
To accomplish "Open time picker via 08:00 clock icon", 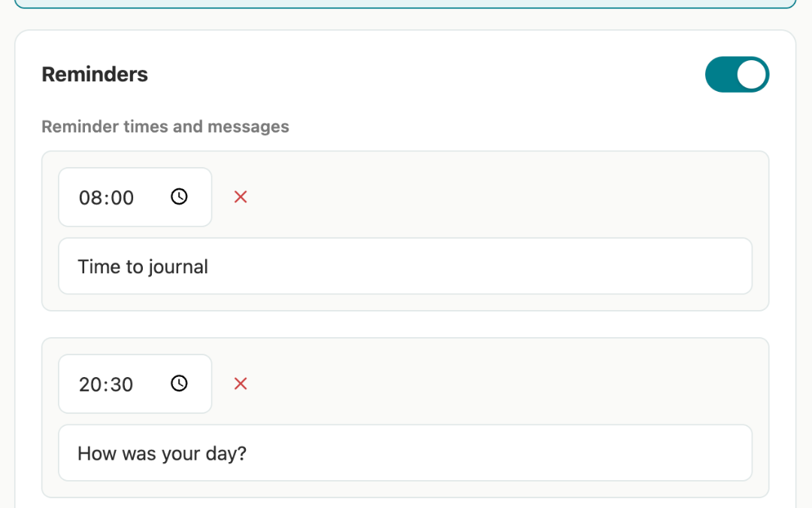I will tap(179, 196).
